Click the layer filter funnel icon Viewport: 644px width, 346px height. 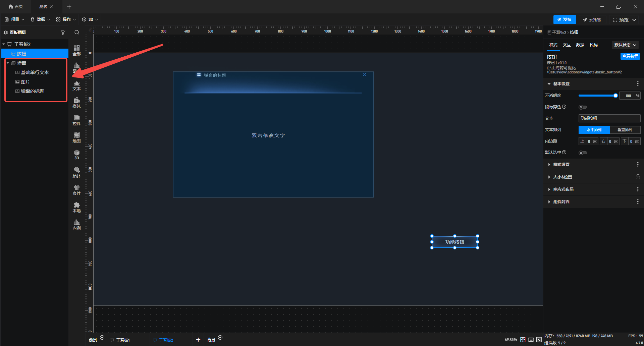(63, 33)
